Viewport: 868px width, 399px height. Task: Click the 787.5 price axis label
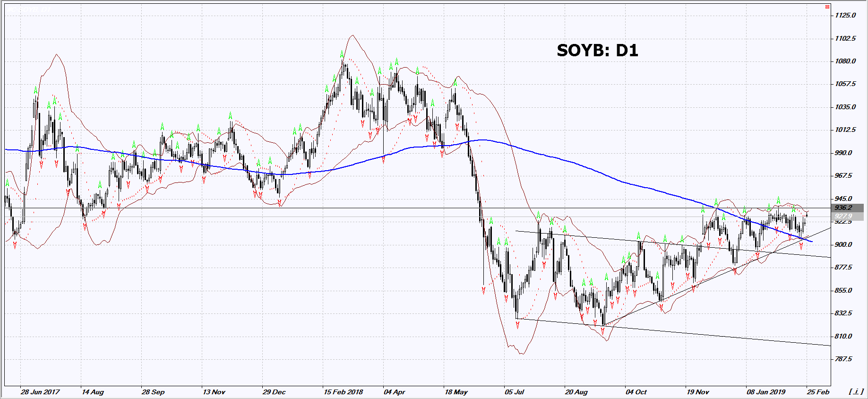843,359
